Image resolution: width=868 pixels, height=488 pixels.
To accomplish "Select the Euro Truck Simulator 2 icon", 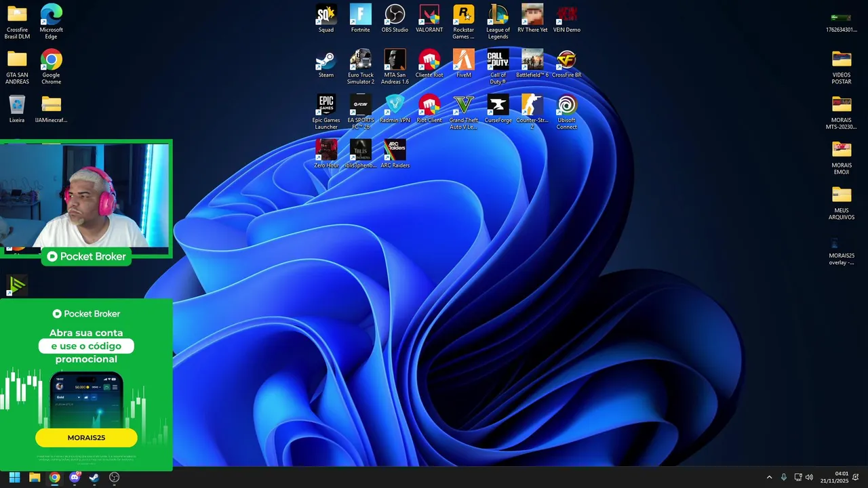I will (361, 67).
